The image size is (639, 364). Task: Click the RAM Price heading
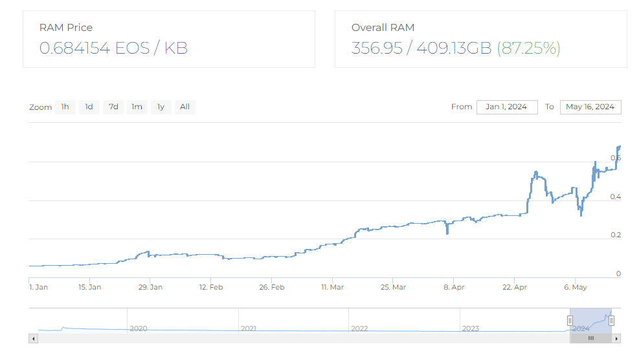tap(66, 28)
